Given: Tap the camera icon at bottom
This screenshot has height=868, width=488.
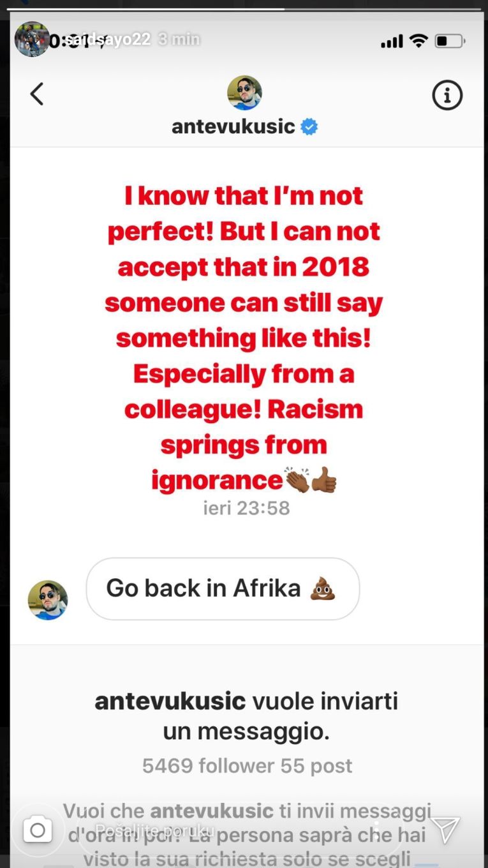Looking at the screenshot, I should [x=38, y=830].
